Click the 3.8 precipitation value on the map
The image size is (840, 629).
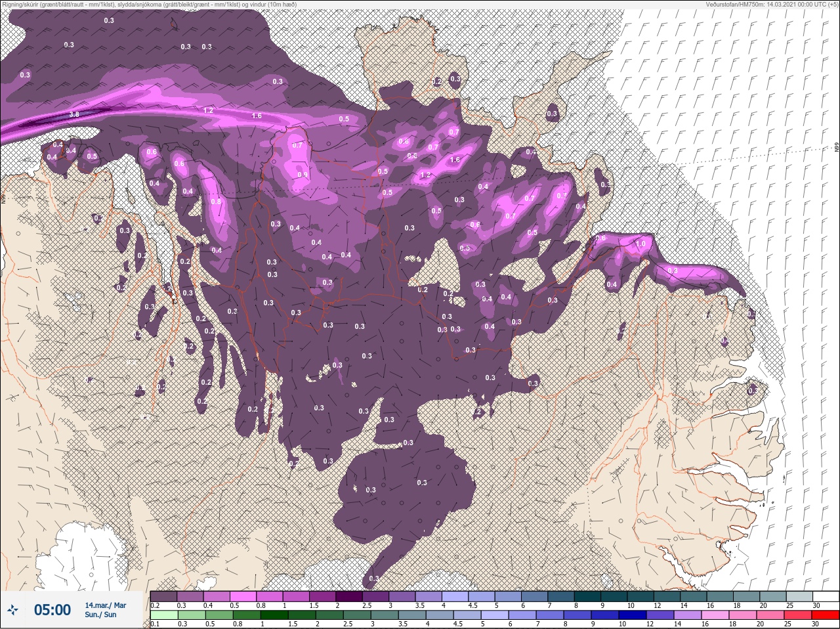[x=74, y=114]
